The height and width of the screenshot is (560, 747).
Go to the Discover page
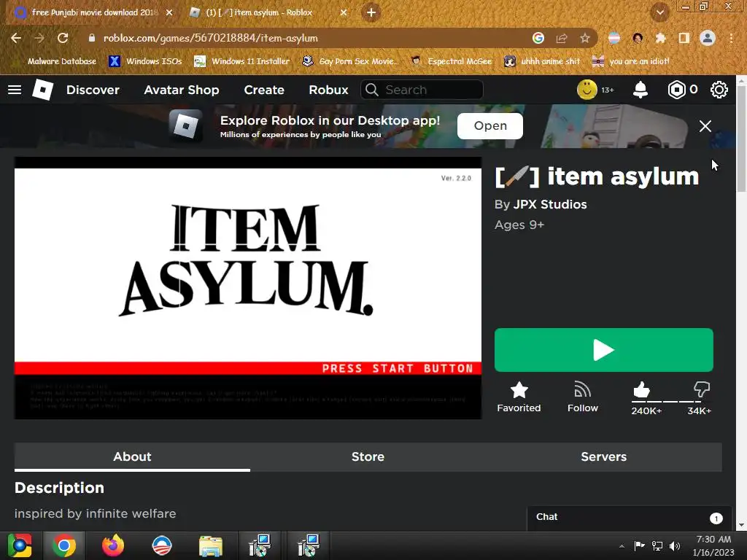tap(93, 90)
